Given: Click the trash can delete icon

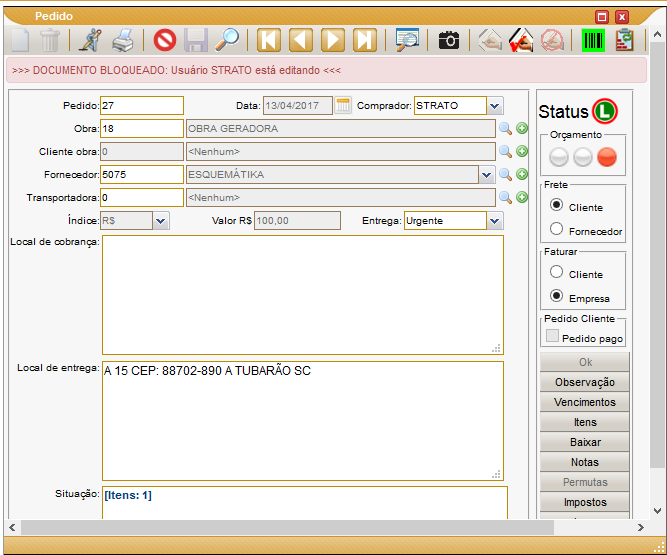Looking at the screenshot, I should (50, 40).
